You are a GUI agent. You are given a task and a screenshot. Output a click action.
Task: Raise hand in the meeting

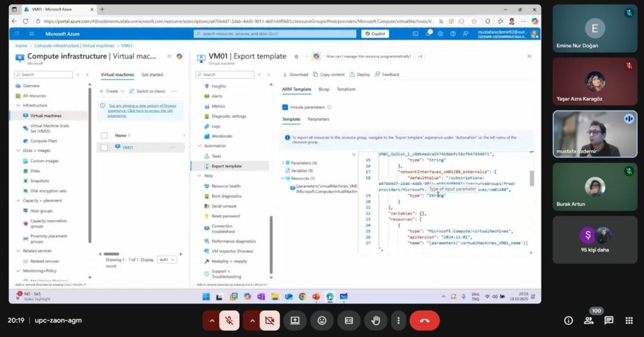(376, 321)
